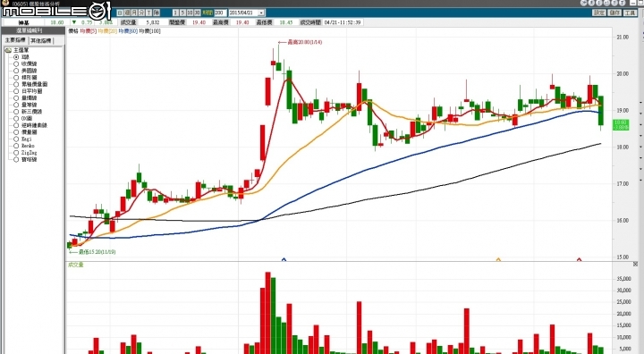Open the 工具 tools button

(630, 13)
